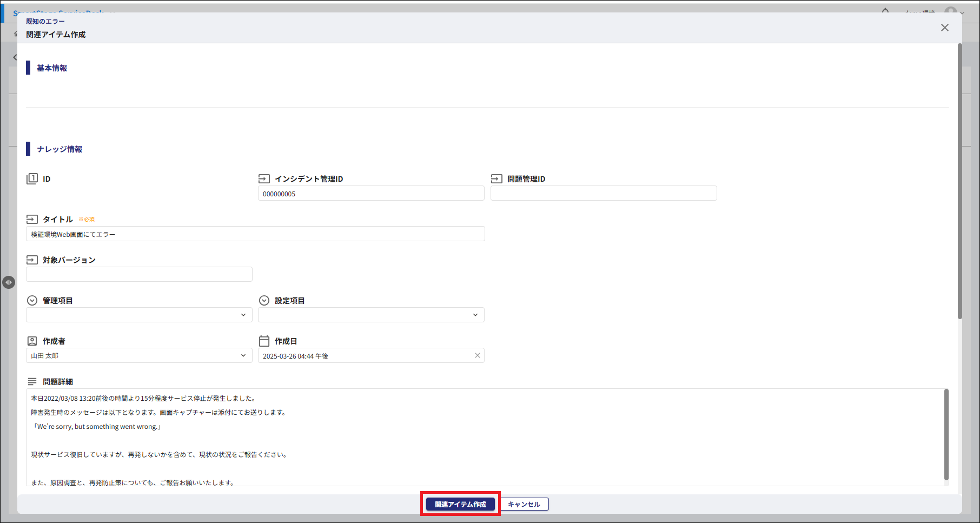This screenshot has width=980, height=523.
Task: Click the 問題管理ID field icon
Action: pos(496,178)
